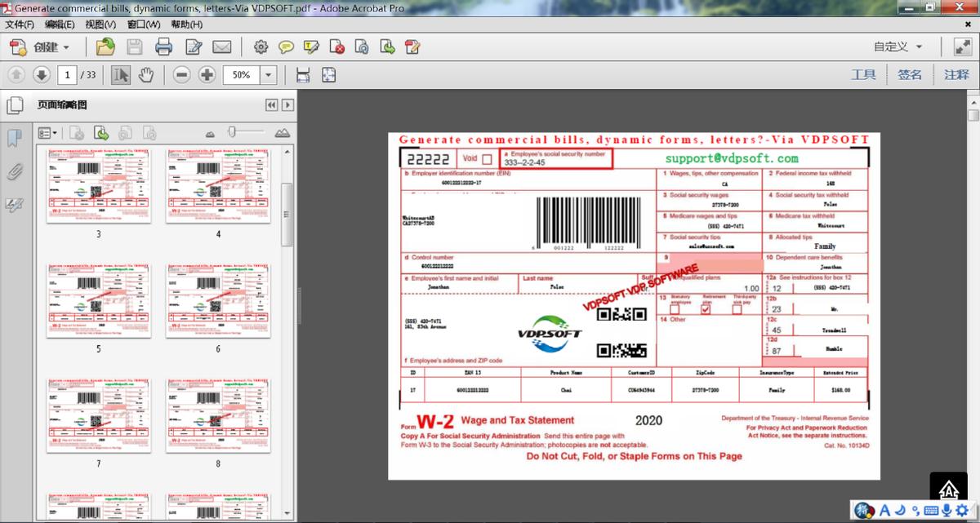Open a file with the folder icon
The height and width of the screenshot is (523, 980).
tap(105, 47)
